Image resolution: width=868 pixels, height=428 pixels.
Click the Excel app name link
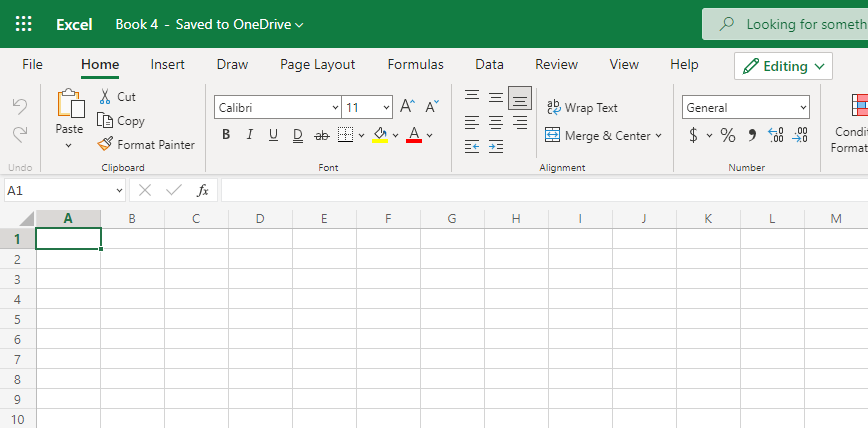(x=74, y=24)
